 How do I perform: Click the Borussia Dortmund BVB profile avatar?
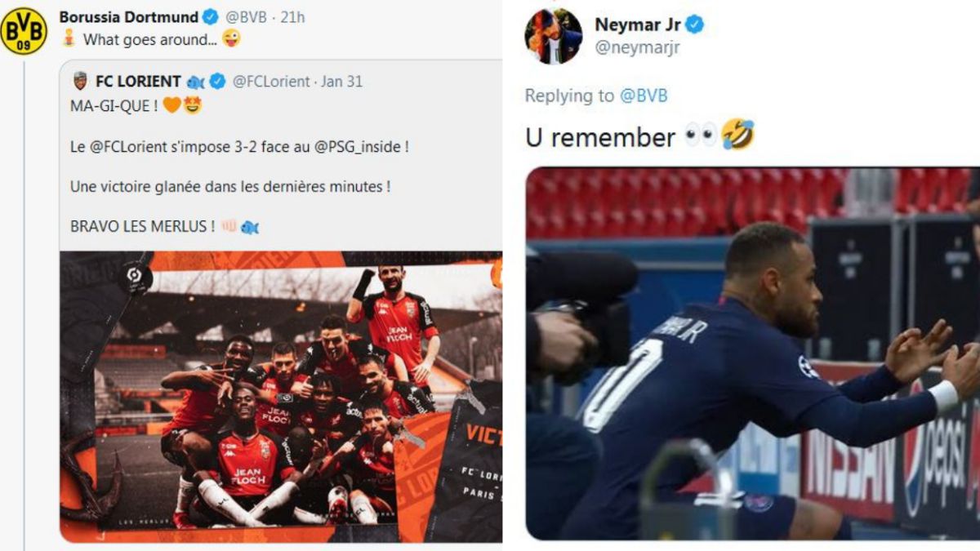tap(24, 32)
